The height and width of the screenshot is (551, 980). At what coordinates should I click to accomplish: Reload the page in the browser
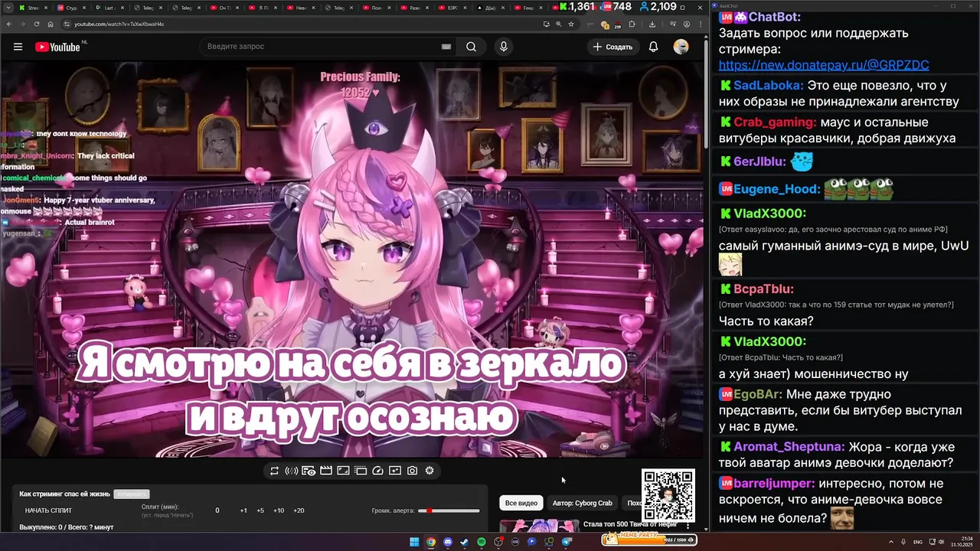(36, 24)
